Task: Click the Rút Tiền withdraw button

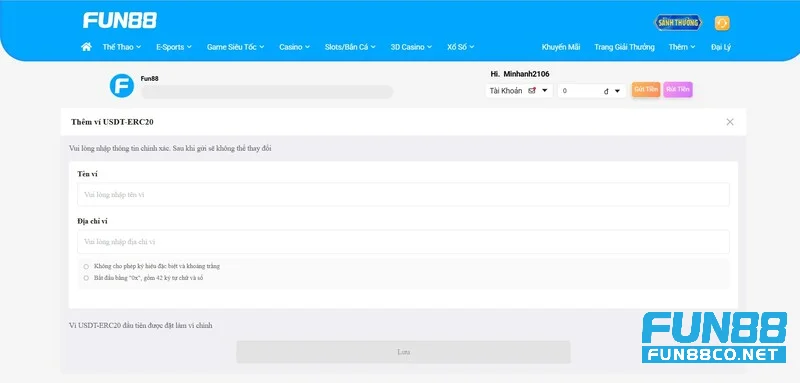Action: 678,89
